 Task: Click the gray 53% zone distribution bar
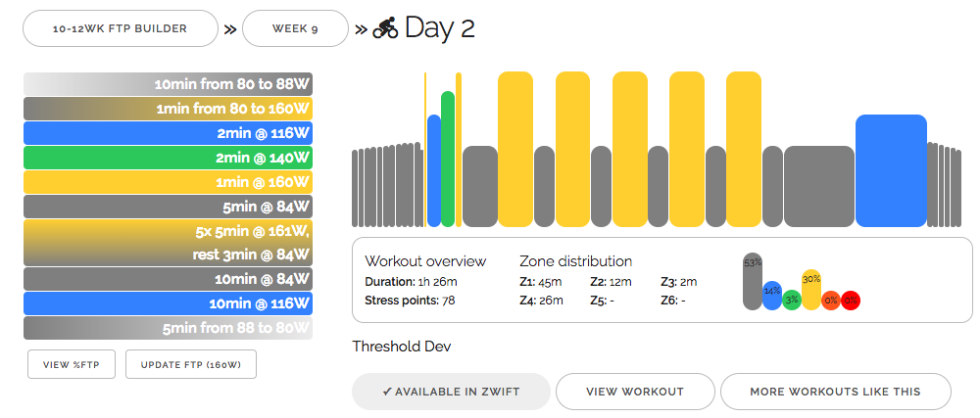coord(753,282)
